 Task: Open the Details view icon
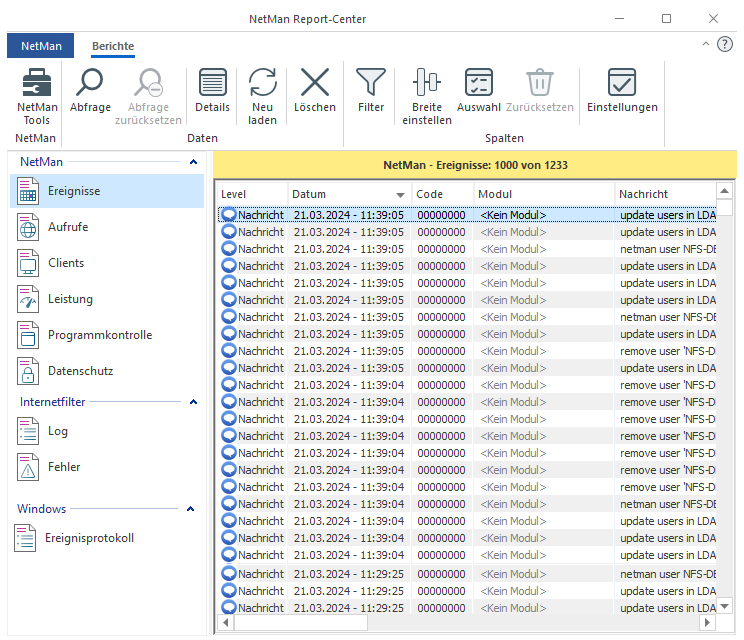point(212,84)
